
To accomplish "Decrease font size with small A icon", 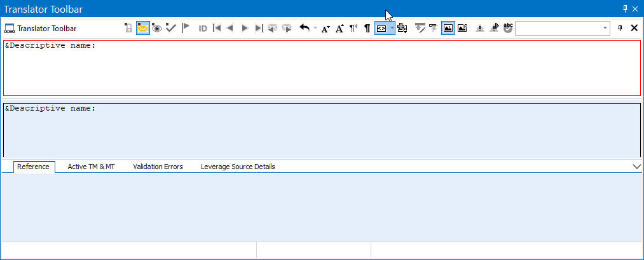I will click(325, 28).
